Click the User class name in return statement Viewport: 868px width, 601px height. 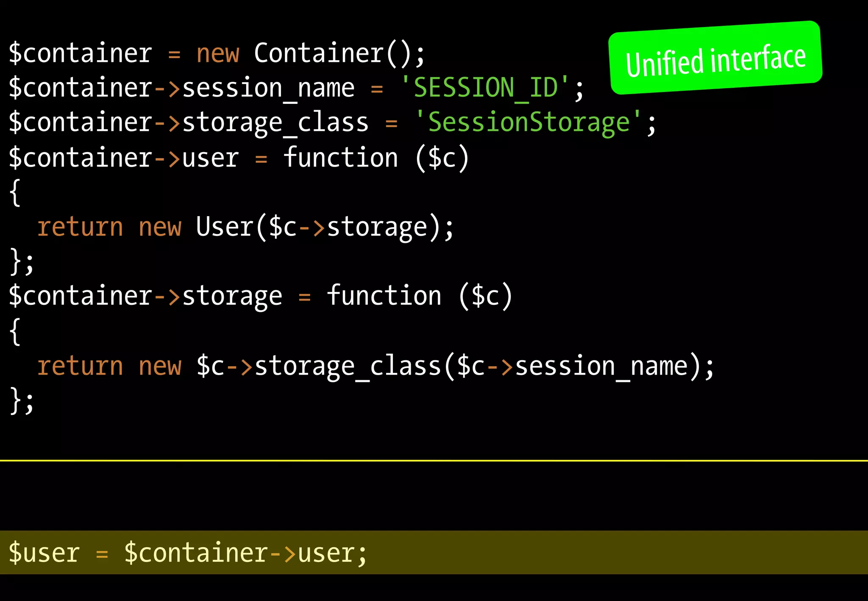point(224,227)
